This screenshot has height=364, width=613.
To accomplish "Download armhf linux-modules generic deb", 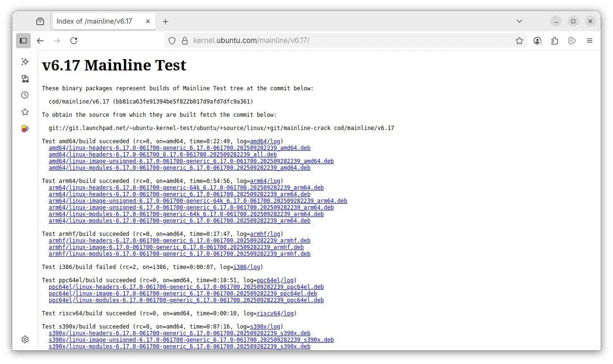I will 180,254.
